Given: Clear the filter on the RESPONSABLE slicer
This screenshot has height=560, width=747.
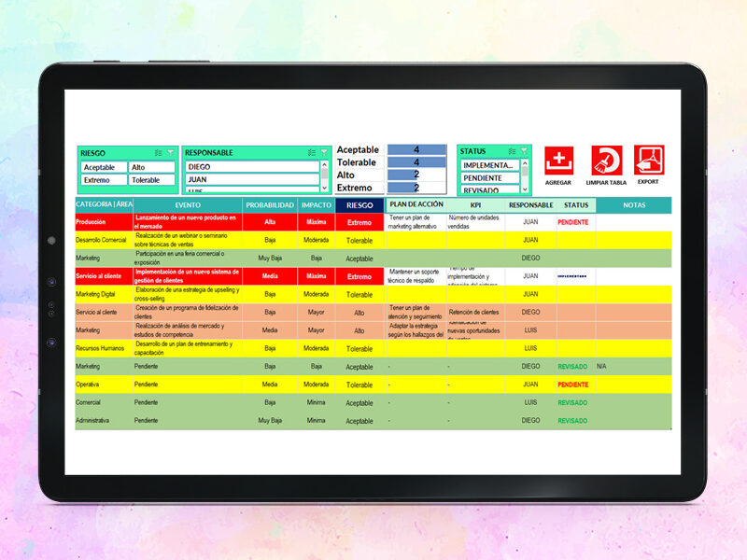Looking at the screenshot, I should 324,152.
